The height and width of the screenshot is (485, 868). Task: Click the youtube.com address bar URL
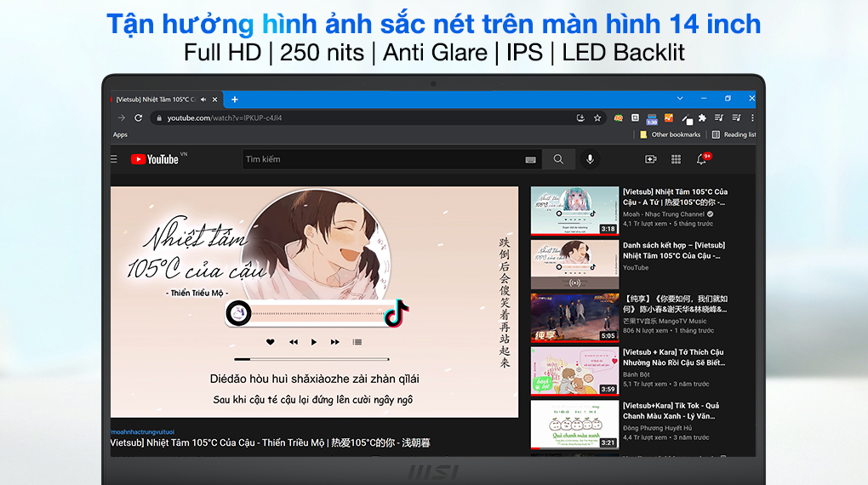pyautogui.click(x=224, y=118)
